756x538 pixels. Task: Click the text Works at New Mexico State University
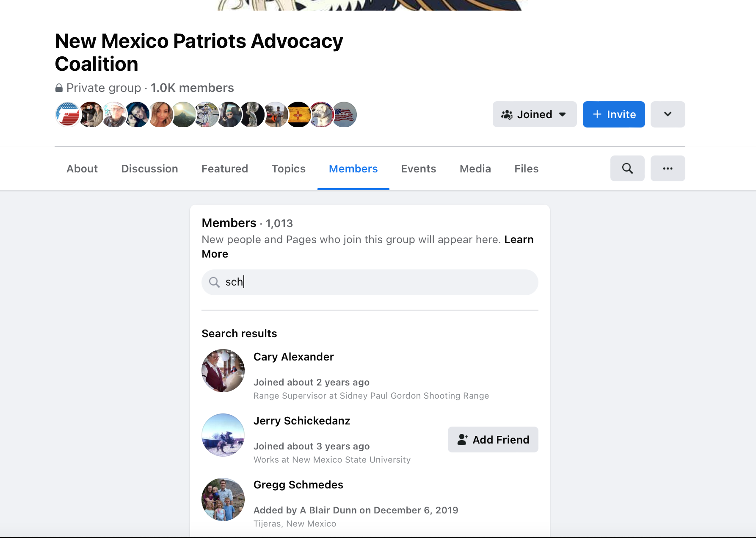(x=332, y=460)
